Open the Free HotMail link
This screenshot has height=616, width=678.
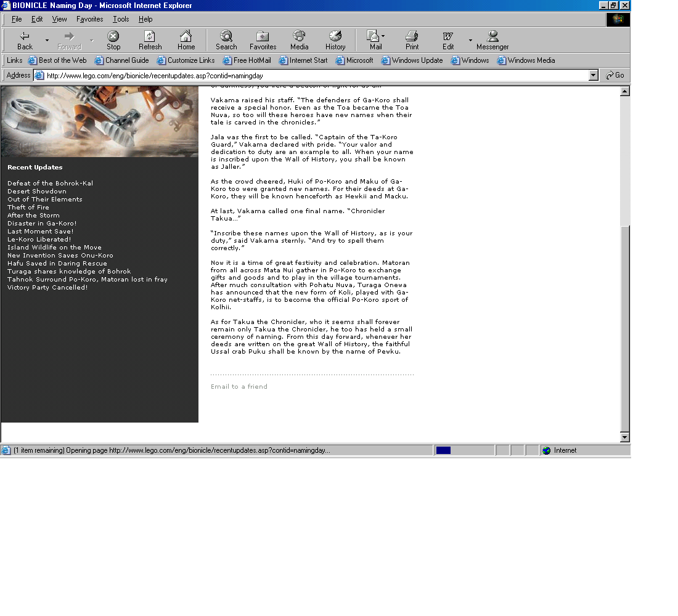(247, 60)
